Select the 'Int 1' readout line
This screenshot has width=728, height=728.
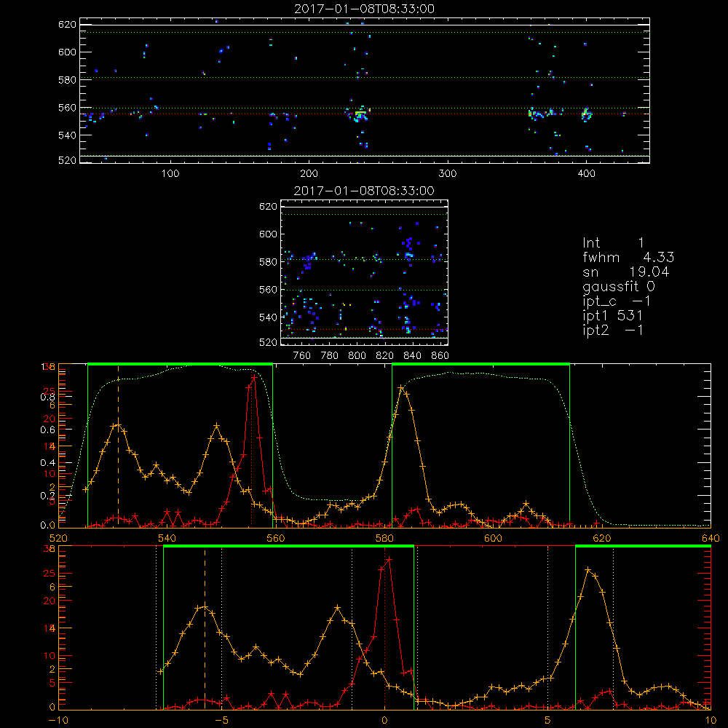(x=613, y=243)
